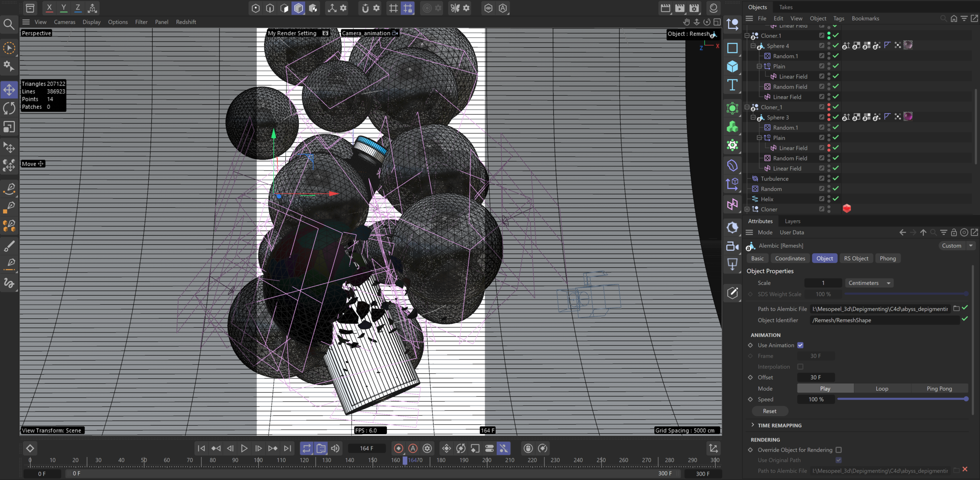Select the Scale tool
The image size is (980, 480).
click(9, 127)
